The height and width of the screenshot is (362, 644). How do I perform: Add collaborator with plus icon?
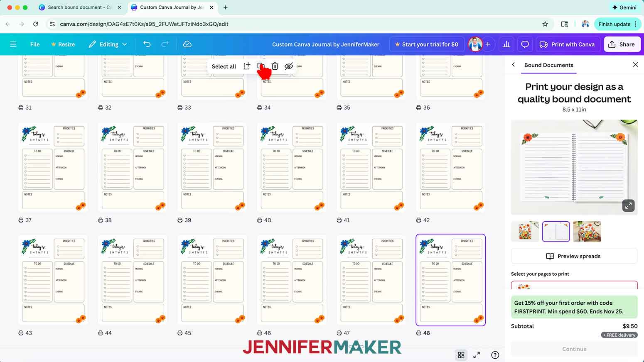coord(488,44)
